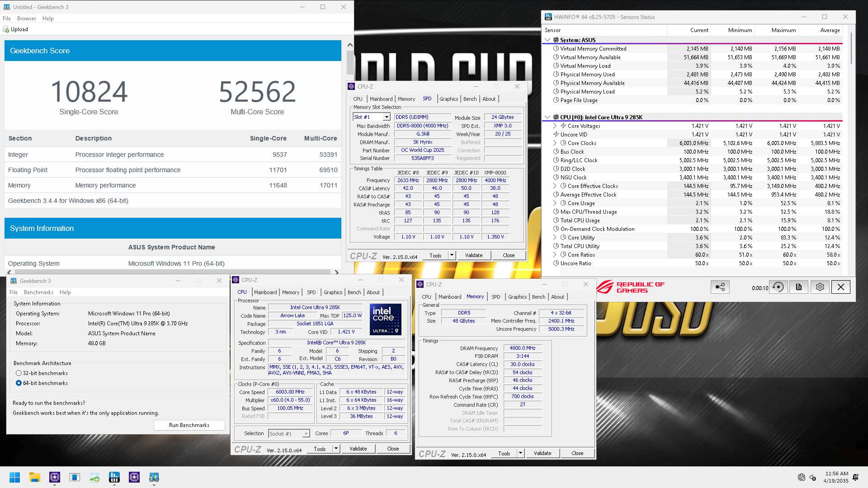Expand the Core Utility row
This screenshot has width=868, height=488.
pos(555,238)
